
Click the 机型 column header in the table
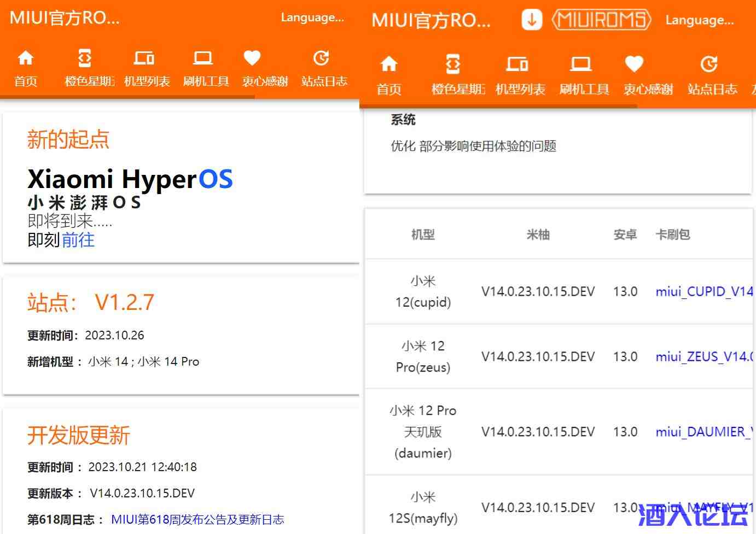[423, 234]
